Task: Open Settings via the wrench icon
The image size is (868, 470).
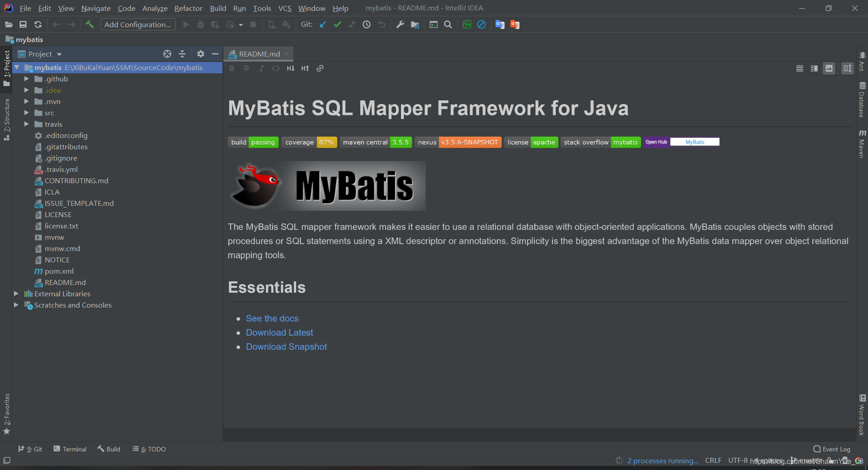Action: coord(400,24)
